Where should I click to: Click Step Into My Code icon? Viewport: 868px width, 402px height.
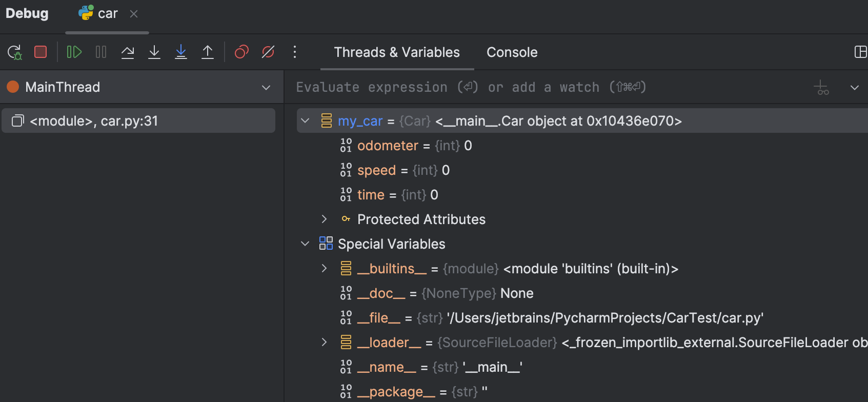click(x=181, y=52)
